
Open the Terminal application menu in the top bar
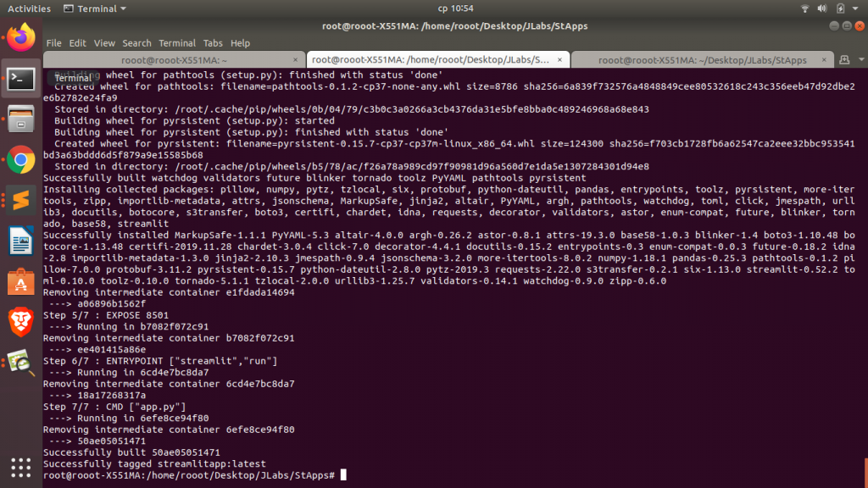tap(93, 8)
